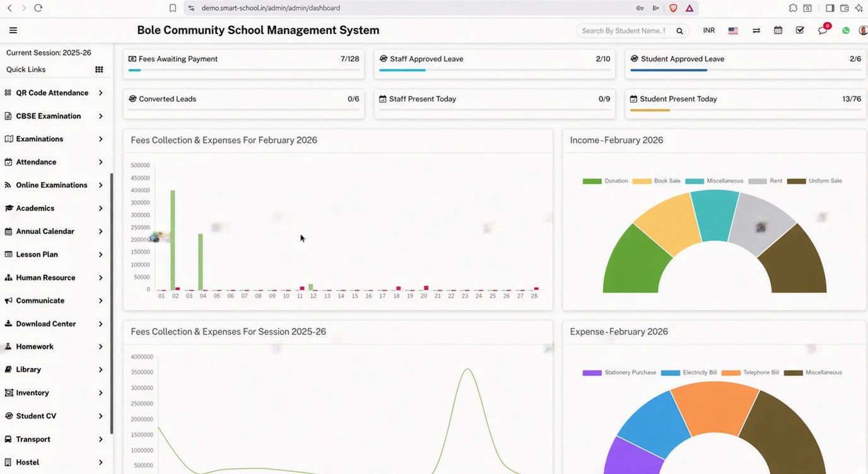The image size is (868, 474).
Task: Open the Fees Awaiting Payment card
Action: 243,64
